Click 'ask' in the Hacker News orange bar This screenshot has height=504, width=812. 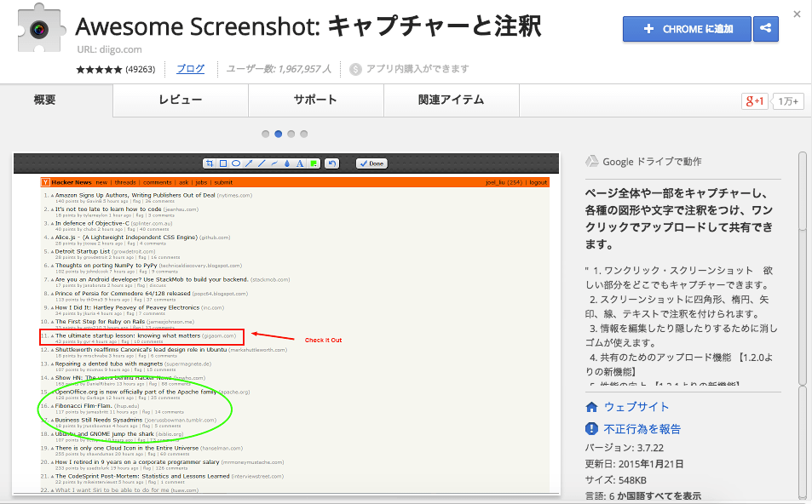tap(184, 183)
